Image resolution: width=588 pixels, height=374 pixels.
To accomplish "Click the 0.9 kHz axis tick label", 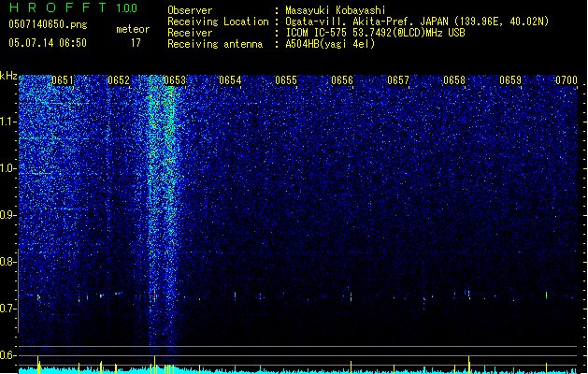I will (x=7, y=215).
